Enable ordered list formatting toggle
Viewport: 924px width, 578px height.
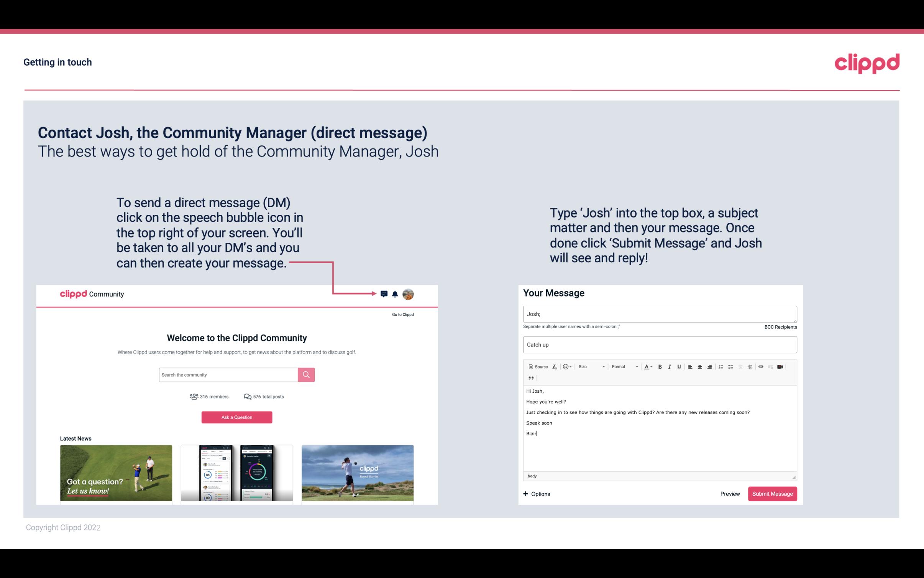[721, 367]
